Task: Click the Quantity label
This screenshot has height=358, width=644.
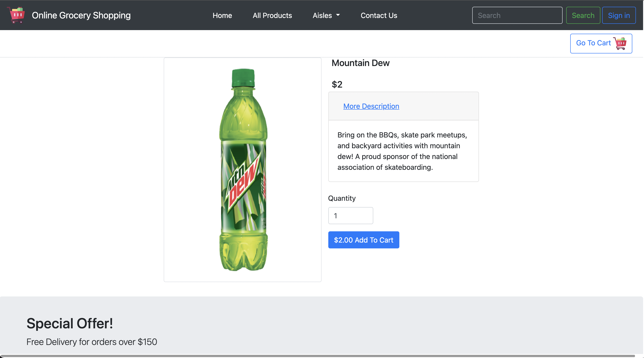Action: click(x=342, y=198)
